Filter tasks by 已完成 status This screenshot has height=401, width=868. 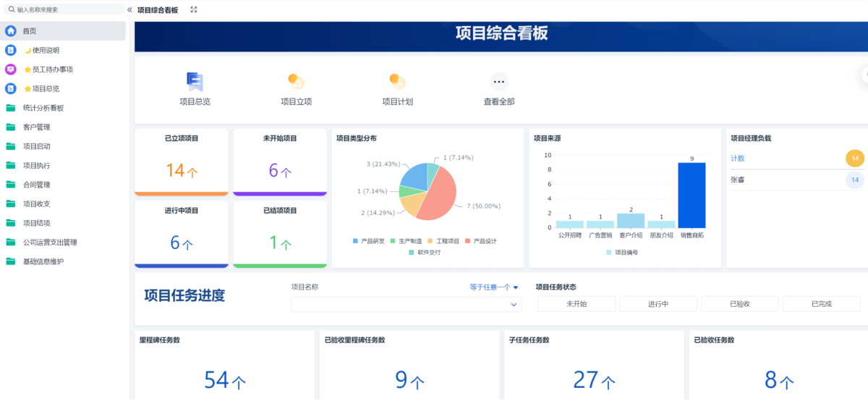pos(822,304)
